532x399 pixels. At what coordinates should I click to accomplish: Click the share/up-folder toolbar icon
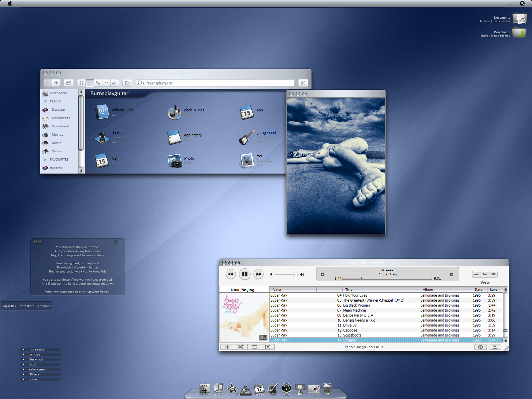[x=68, y=83]
